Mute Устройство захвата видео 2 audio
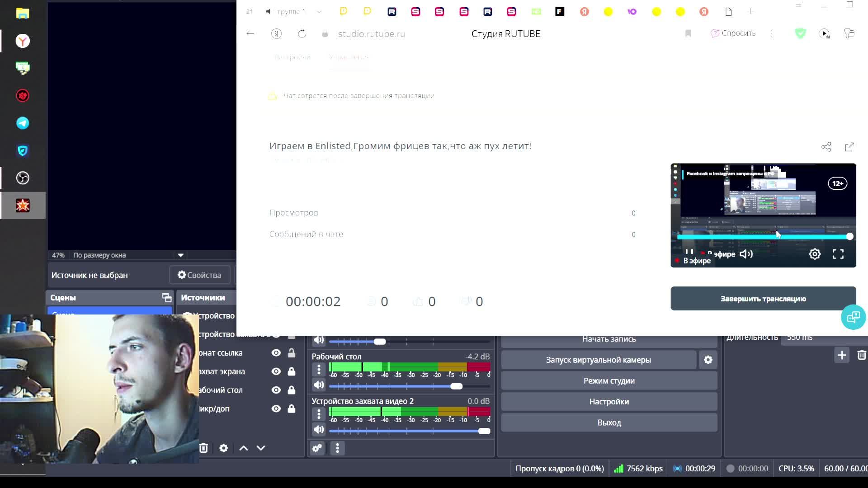This screenshot has height=488, width=868. (x=319, y=430)
